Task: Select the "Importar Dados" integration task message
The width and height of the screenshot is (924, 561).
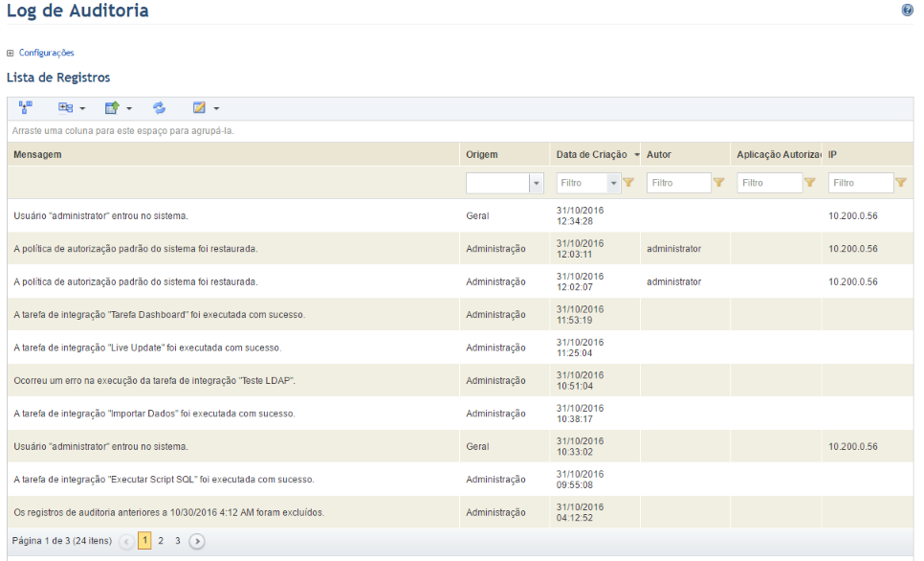Action: coord(154,415)
